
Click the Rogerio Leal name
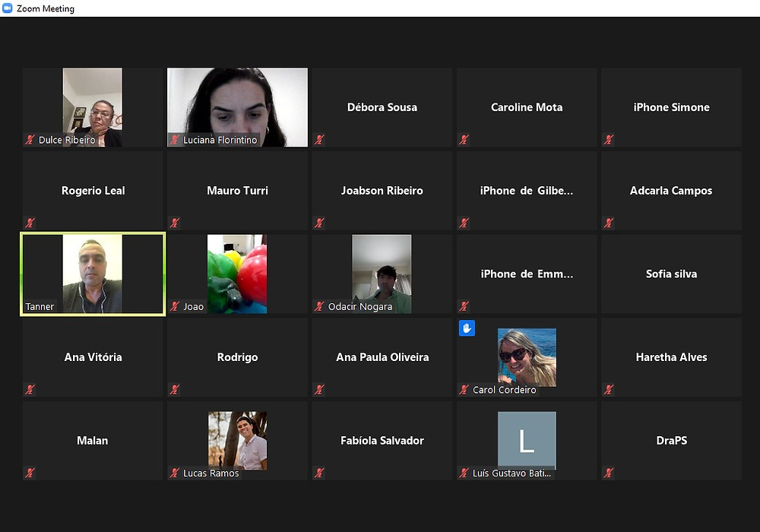click(x=93, y=191)
